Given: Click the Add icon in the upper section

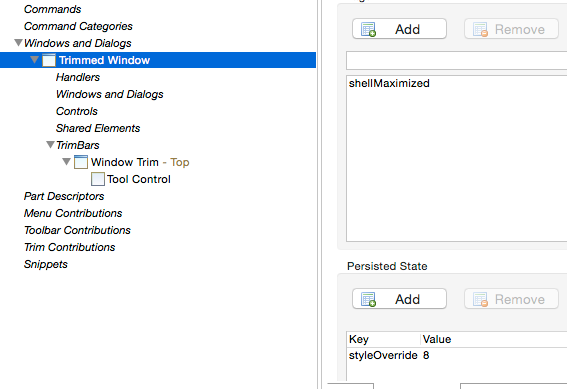Looking at the screenshot, I should (368, 29).
